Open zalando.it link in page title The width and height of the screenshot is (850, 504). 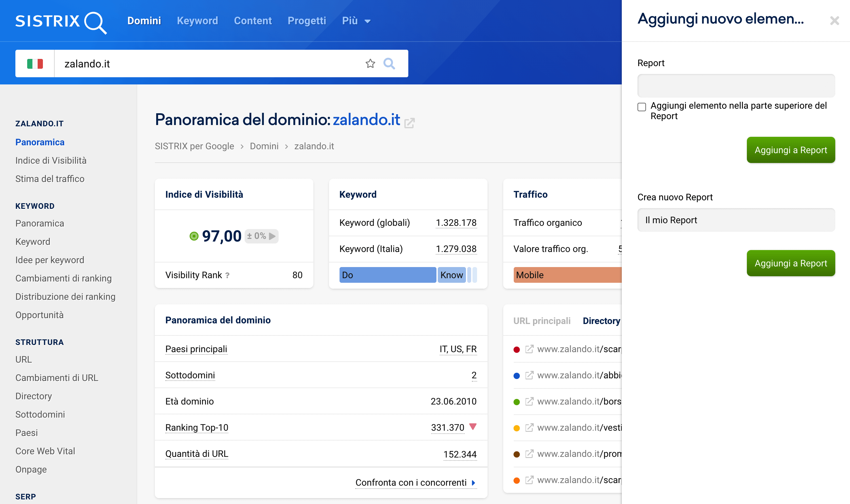366,120
